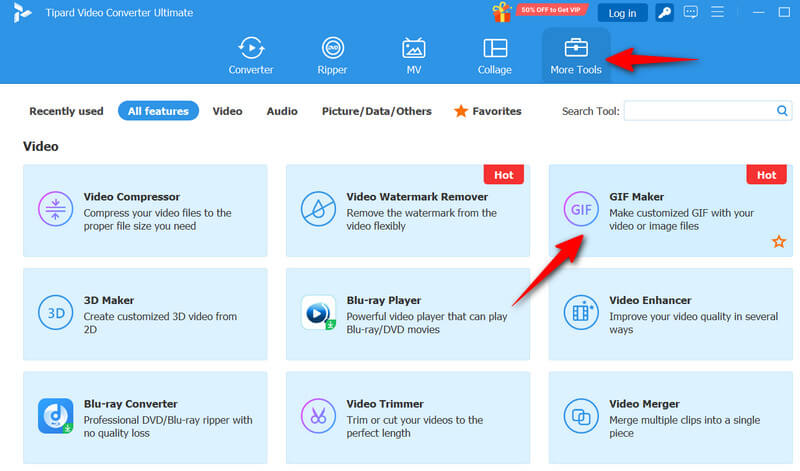This screenshot has width=800, height=471.
Task: Switch to the Ripper section
Action: click(x=332, y=56)
